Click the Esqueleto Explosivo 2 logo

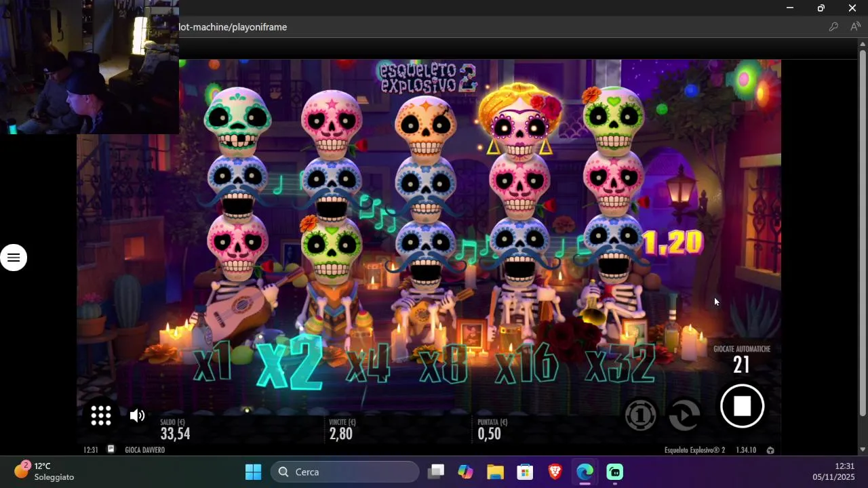(428, 77)
